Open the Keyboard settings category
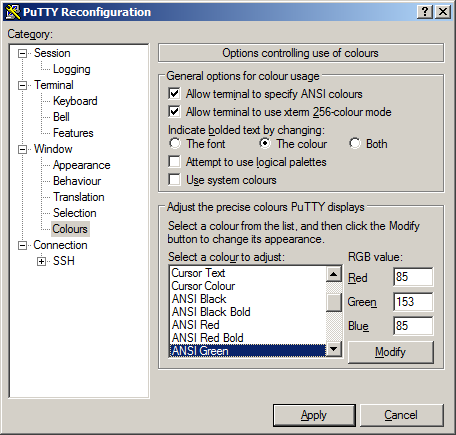Viewport: 456px width, 435px height. point(75,101)
